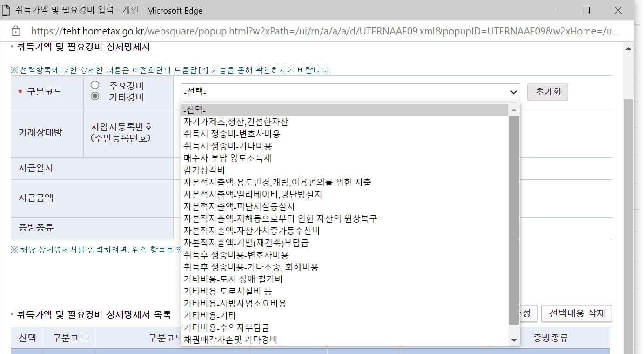Click the page scrollbar up arrow
The width and height of the screenshot is (644, 354).
pos(628,48)
